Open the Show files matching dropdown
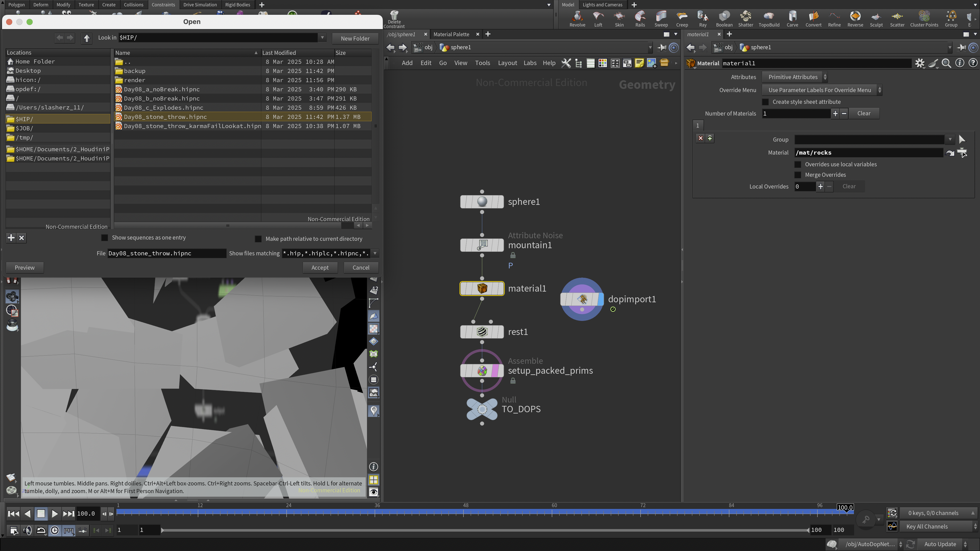This screenshot has width=980, height=551. click(x=375, y=253)
